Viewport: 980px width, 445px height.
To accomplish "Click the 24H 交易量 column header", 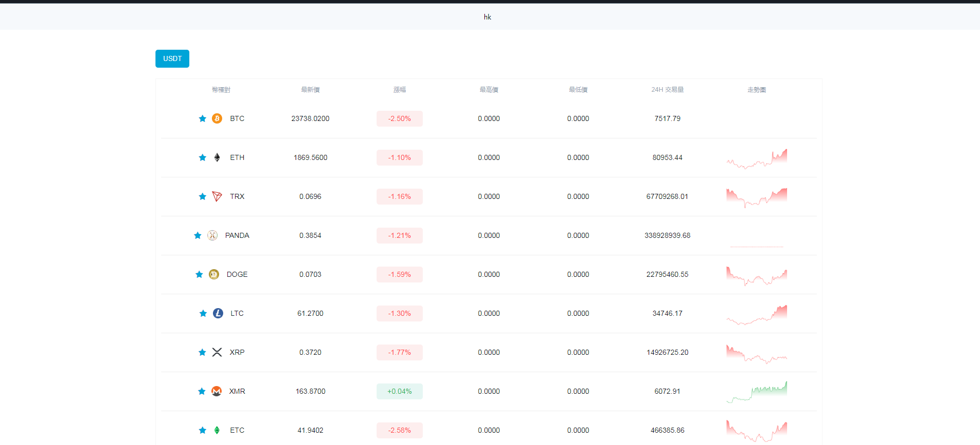I will tap(667, 90).
